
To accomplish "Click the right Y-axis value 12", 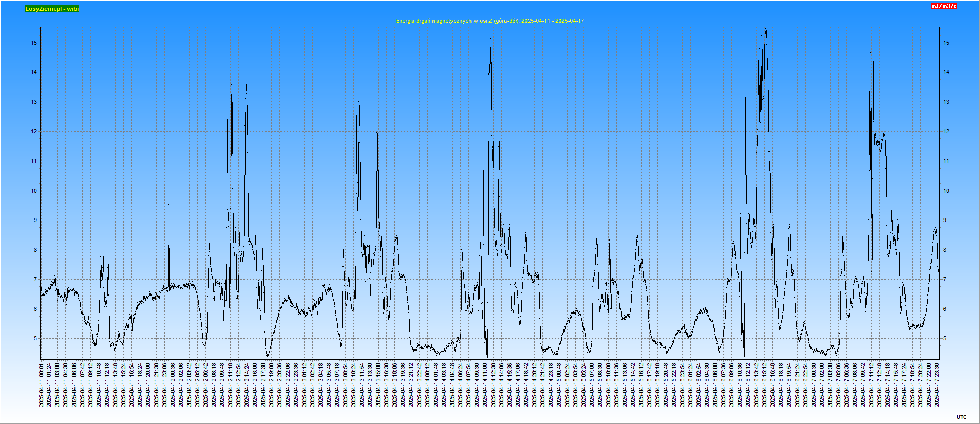I will [x=946, y=131].
